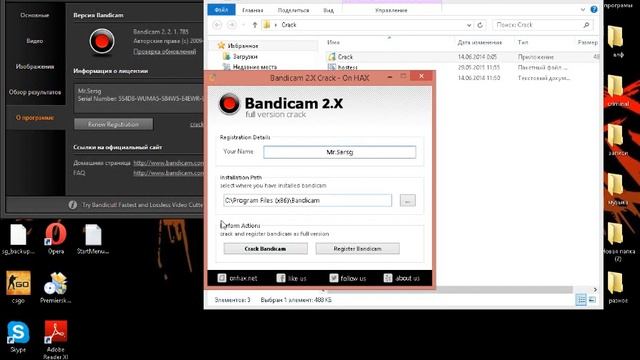The image size is (640, 360).
Task: Click the Explorer back arrow
Action: coord(217,25)
